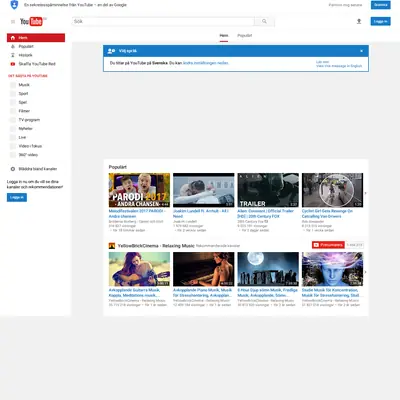Viewport: 400px width, 400px height.
Task: Open Cyclist Girl Gets Revenge title link
Action: 327,214
